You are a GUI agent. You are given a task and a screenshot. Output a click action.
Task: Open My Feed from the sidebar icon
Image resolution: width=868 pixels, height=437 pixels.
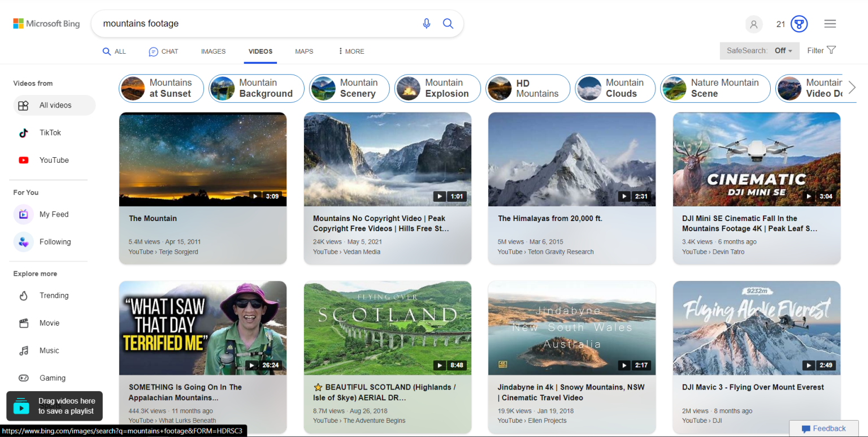coord(23,214)
